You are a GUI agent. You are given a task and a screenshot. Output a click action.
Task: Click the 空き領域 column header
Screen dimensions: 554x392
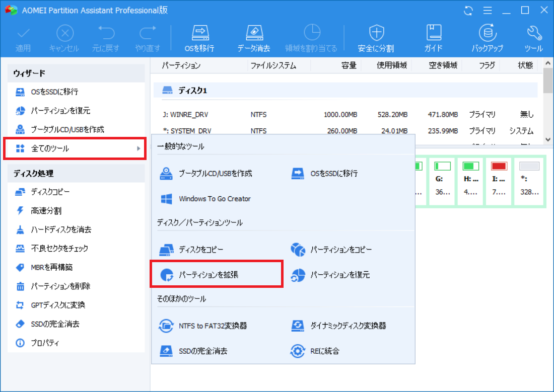[443, 65]
